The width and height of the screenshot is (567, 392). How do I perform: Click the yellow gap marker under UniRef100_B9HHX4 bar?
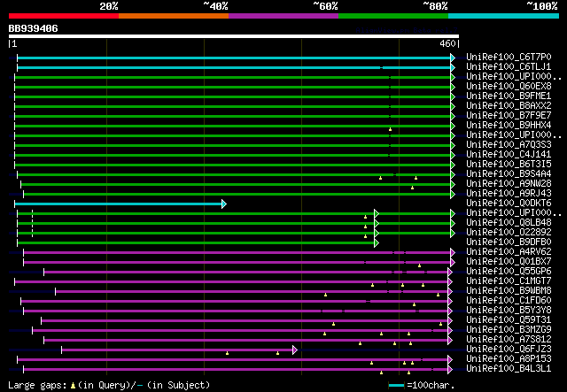pos(390,129)
